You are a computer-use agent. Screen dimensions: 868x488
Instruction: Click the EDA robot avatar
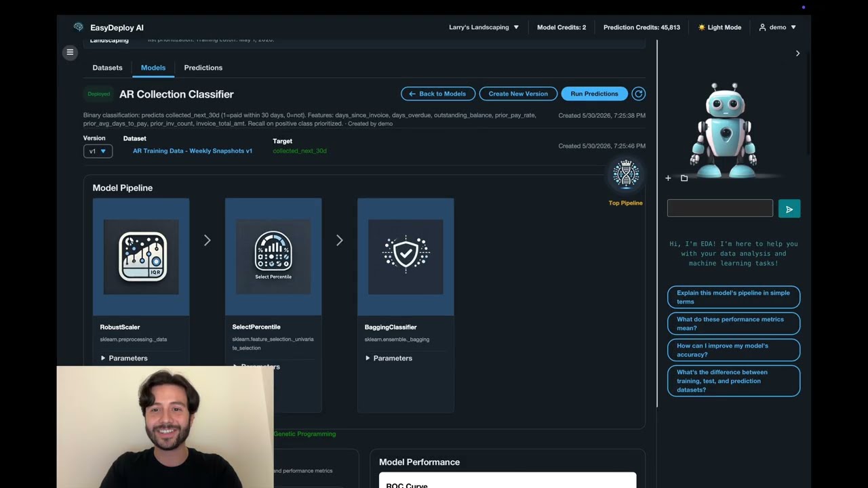click(x=726, y=130)
